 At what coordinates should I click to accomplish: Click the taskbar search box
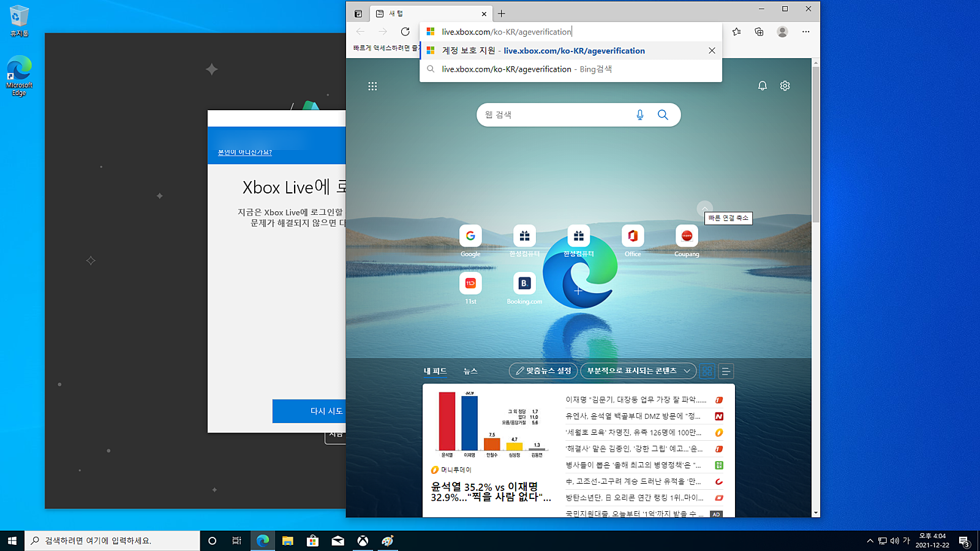pos(112,541)
